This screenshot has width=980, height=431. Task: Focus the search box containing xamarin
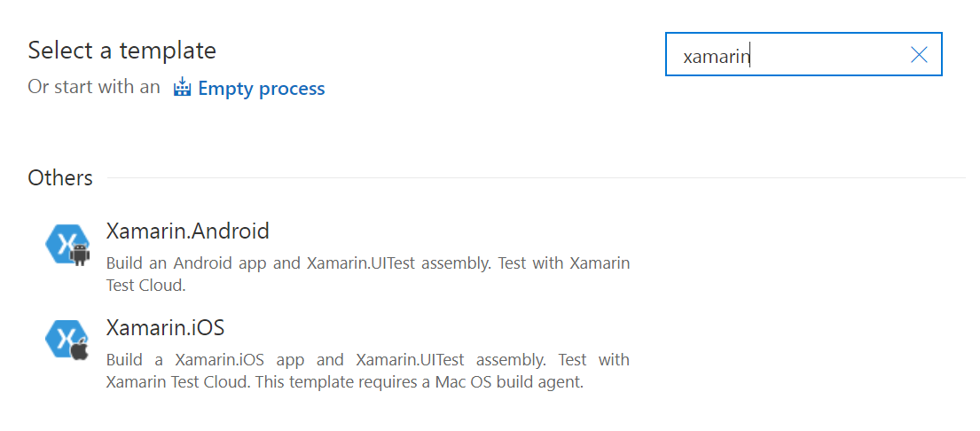point(804,54)
